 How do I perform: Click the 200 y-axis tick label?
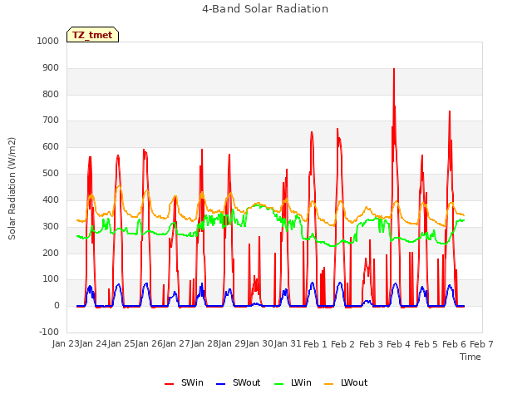[51, 253]
